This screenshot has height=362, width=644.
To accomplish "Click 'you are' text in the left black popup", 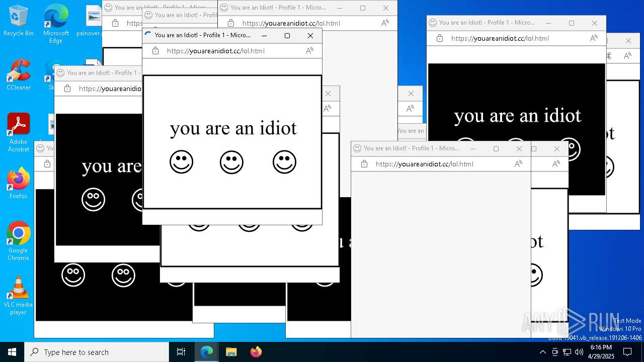I will 112,166.
